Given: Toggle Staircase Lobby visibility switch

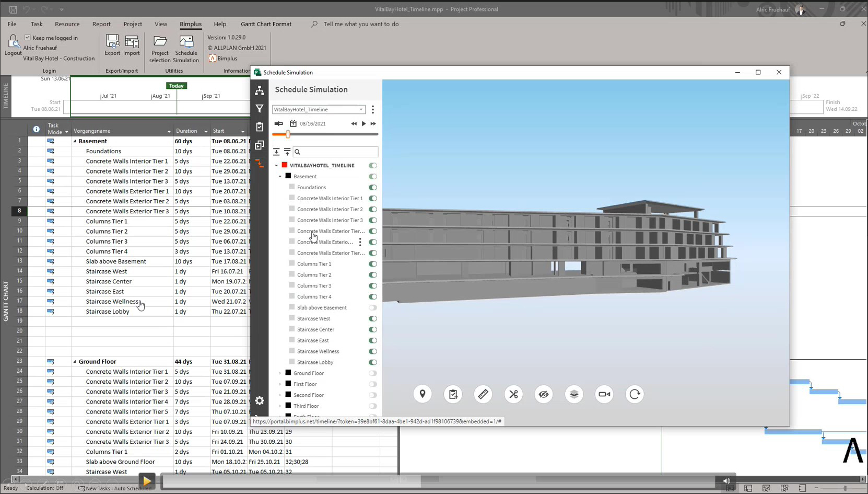Looking at the screenshot, I should (373, 362).
